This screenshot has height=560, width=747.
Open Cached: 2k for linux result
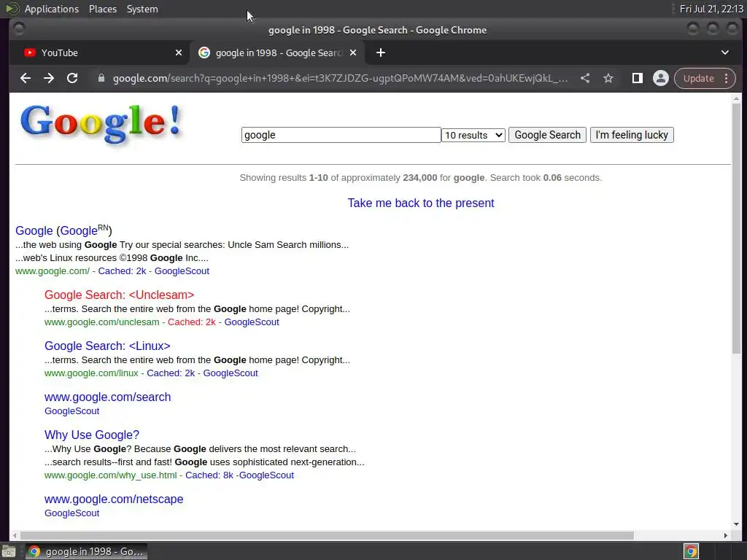coord(171,373)
